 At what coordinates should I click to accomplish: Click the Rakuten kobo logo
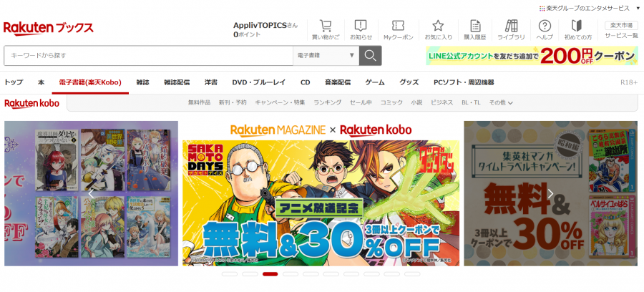(32, 103)
